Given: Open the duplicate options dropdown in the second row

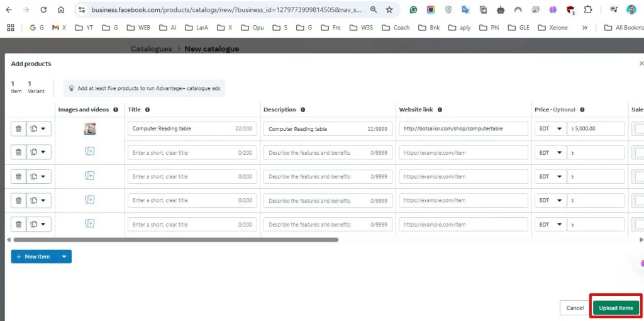Looking at the screenshot, I should [39, 152].
